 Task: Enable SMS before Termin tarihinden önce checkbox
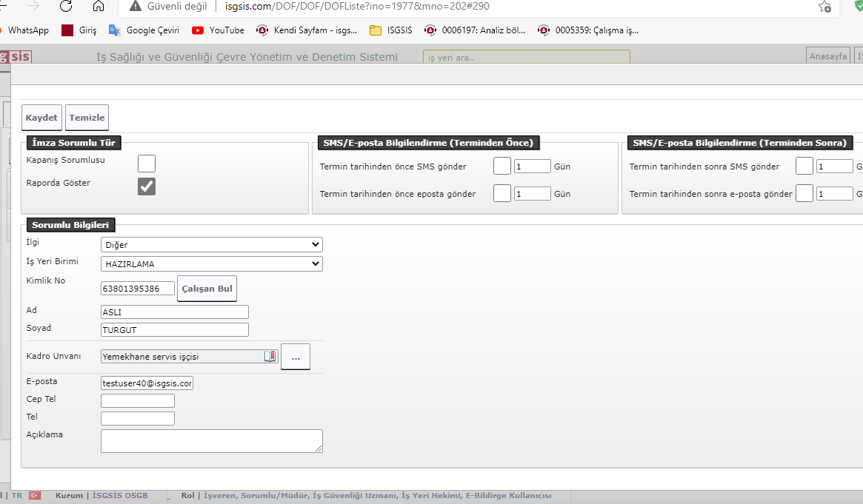(502, 167)
